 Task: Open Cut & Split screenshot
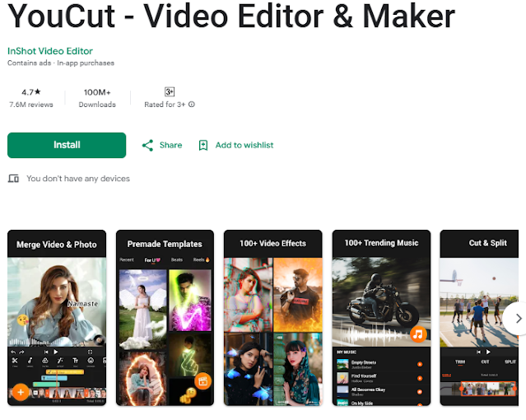click(x=479, y=318)
